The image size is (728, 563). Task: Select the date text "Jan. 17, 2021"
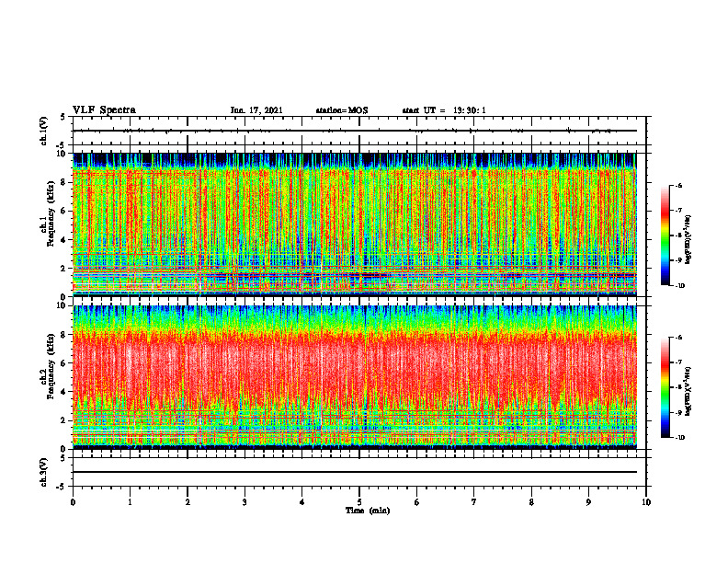click(x=256, y=110)
